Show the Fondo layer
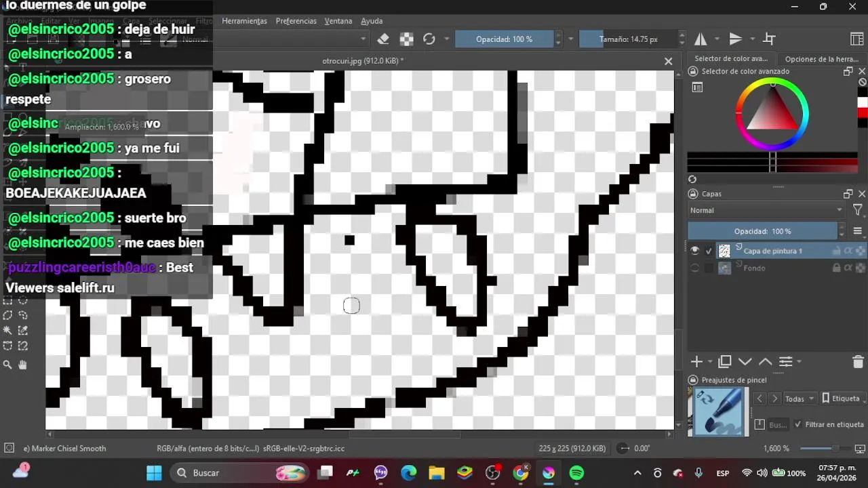This screenshot has height=488, width=868. (694, 268)
